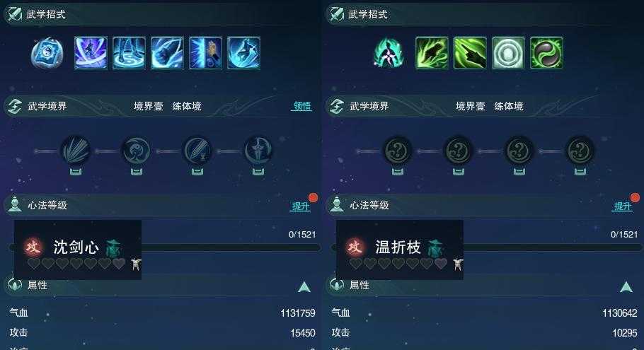Click first locked question-mark realm node

398,151
